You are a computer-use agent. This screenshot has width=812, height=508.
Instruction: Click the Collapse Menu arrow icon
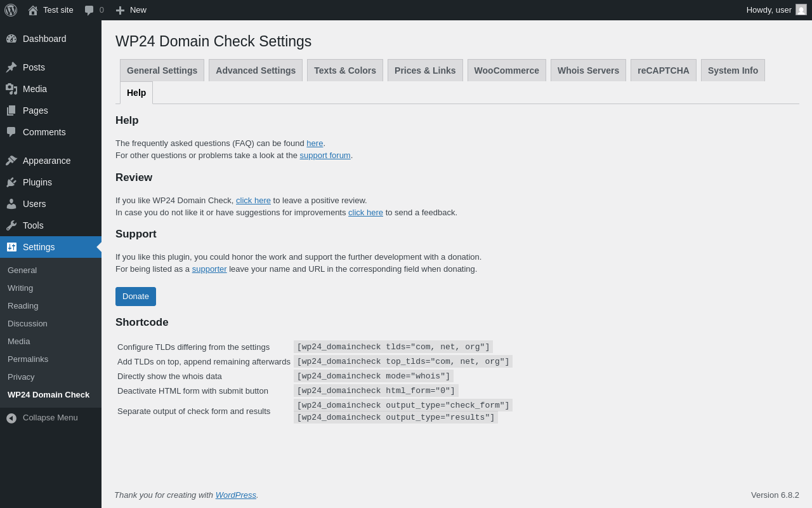pyautogui.click(x=11, y=418)
